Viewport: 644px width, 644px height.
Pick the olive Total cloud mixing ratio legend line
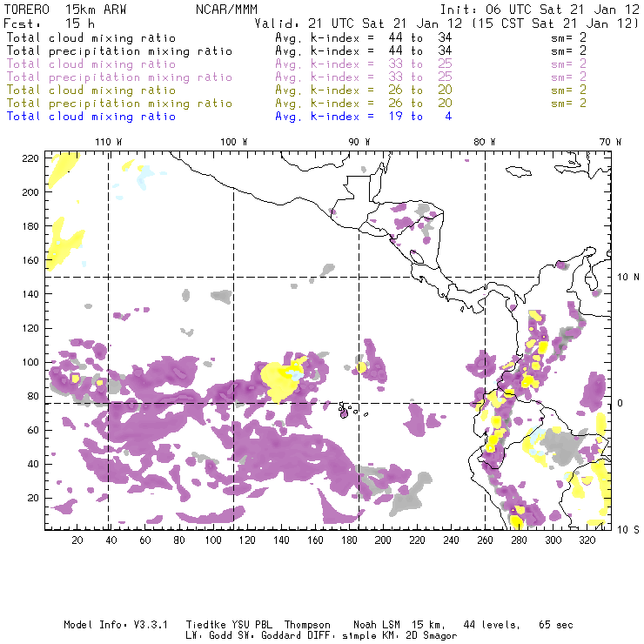(91, 91)
